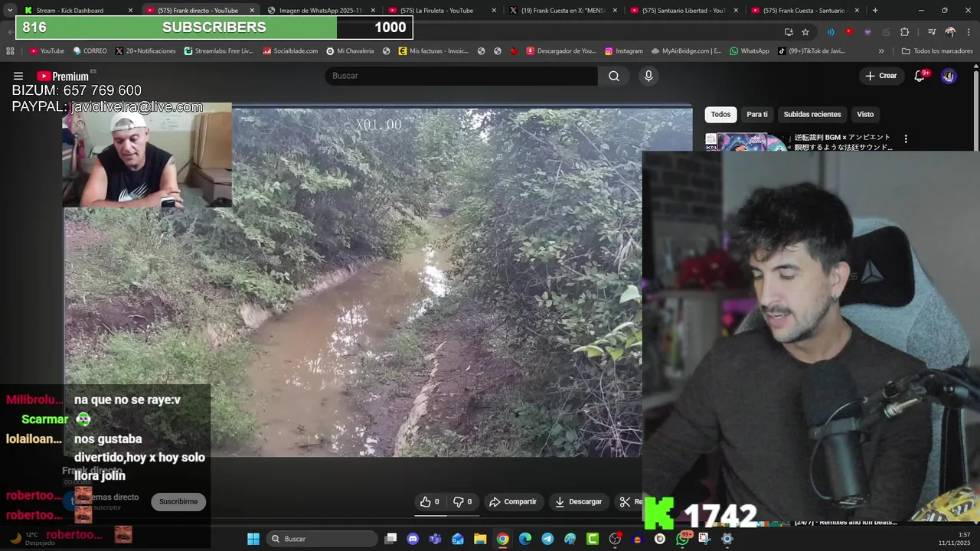Open the Camtasia green taskbar icon
This screenshot has height=551, width=980.
click(x=593, y=539)
